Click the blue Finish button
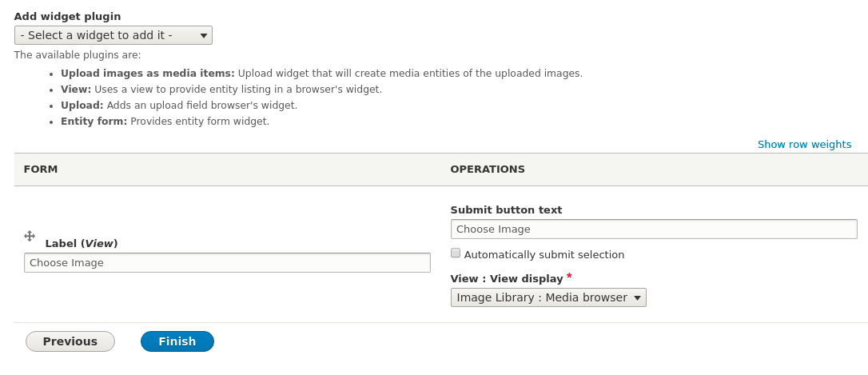The height and width of the screenshot is (375, 868). [x=177, y=341]
